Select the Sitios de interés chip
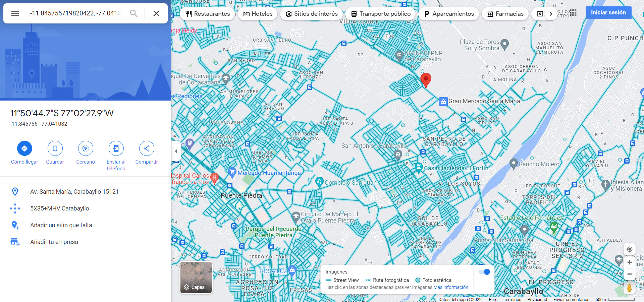 coord(312,14)
